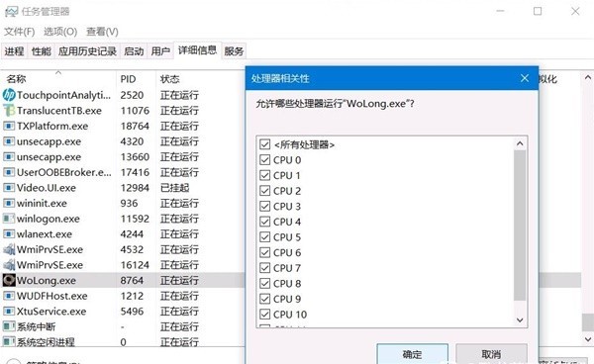The image size is (594, 364).
Task: Click the CPU list scroll-up arrow
Action: [520, 143]
